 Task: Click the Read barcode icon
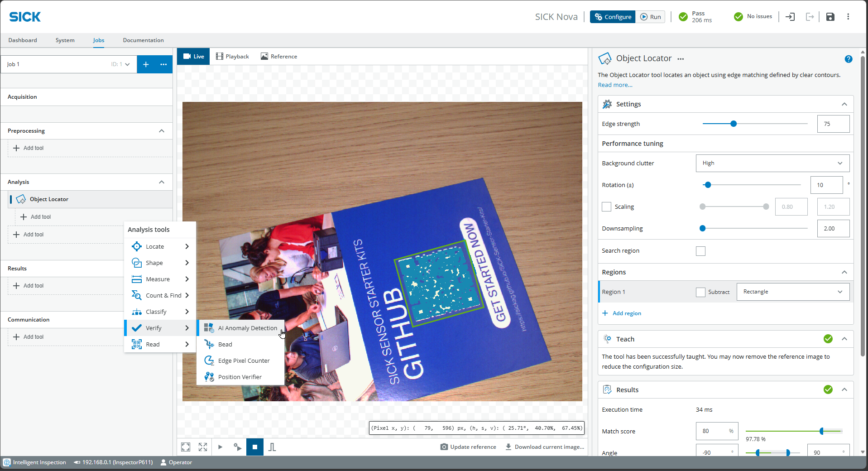pyautogui.click(x=136, y=344)
